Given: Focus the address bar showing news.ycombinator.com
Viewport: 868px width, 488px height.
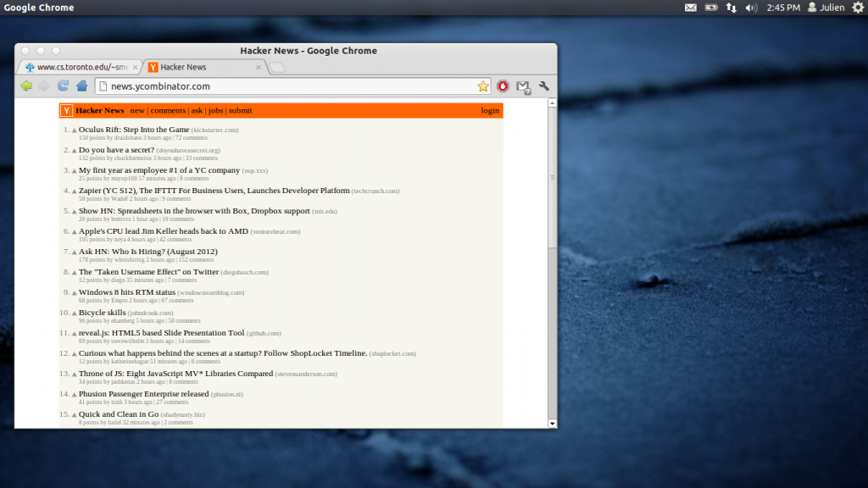Looking at the screenshot, I should point(288,86).
